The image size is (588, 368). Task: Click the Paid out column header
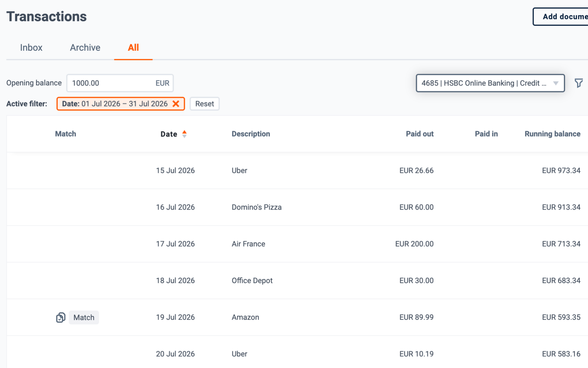click(420, 134)
